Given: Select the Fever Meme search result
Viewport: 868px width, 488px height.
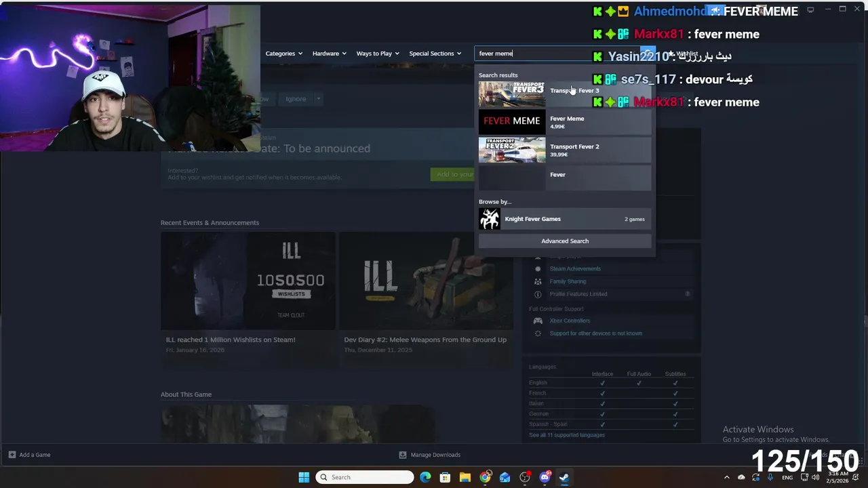Looking at the screenshot, I should point(565,122).
